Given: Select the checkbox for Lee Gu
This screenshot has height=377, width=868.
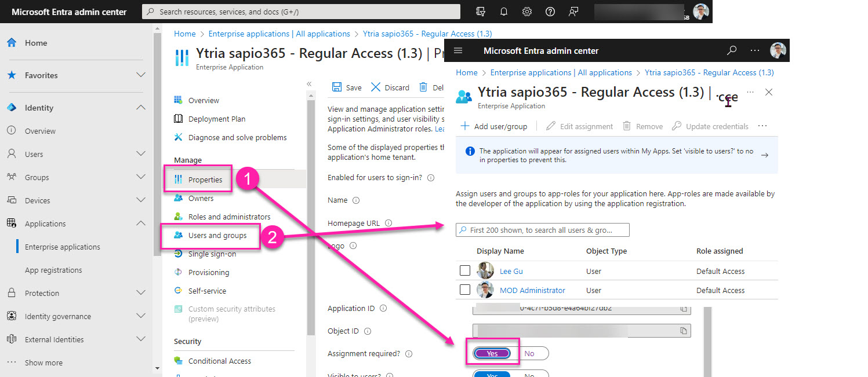Looking at the screenshot, I should tap(464, 270).
